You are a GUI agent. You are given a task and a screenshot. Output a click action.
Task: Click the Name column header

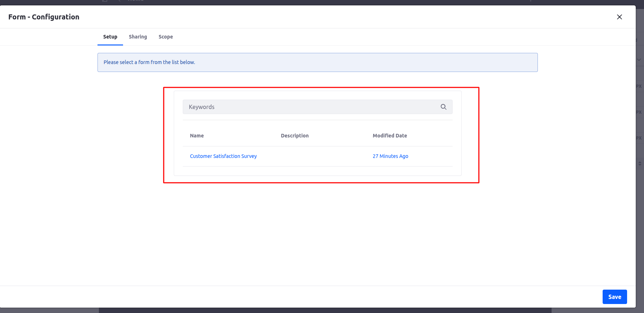coord(197,136)
